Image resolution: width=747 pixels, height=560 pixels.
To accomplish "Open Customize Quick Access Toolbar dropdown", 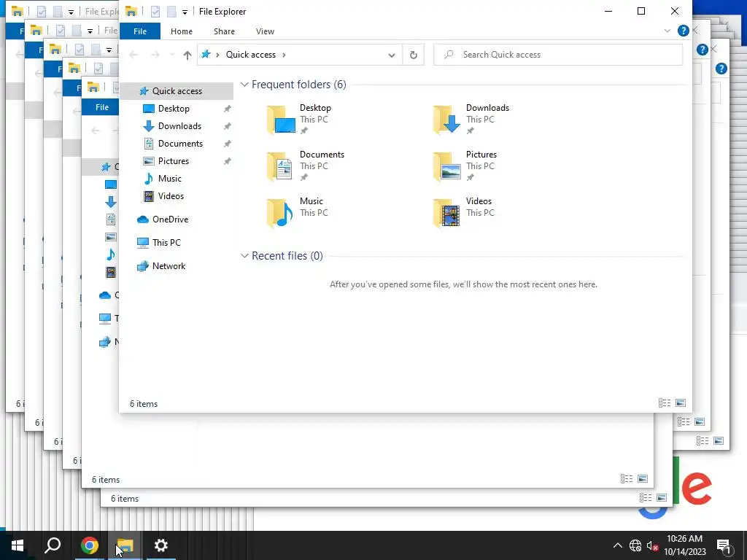I will [x=185, y=12].
